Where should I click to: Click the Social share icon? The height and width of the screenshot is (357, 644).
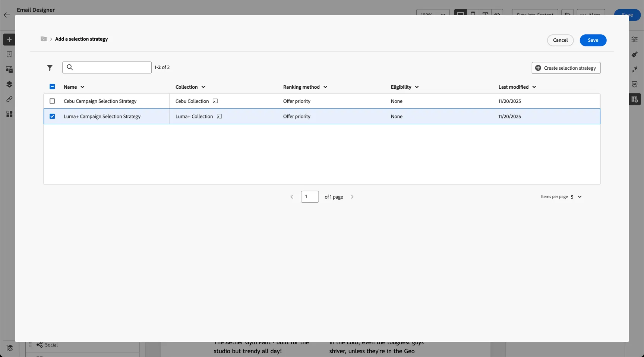pyautogui.click(x=40, y=345)
